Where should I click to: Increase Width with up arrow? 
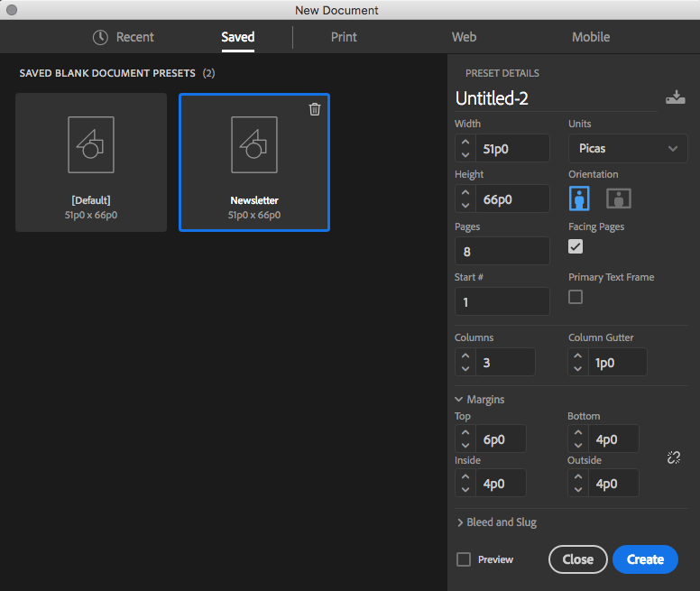click(465, 142)
